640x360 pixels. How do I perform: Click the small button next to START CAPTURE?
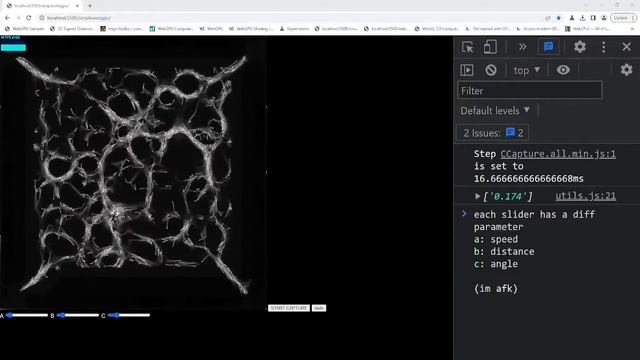[319, 308]
